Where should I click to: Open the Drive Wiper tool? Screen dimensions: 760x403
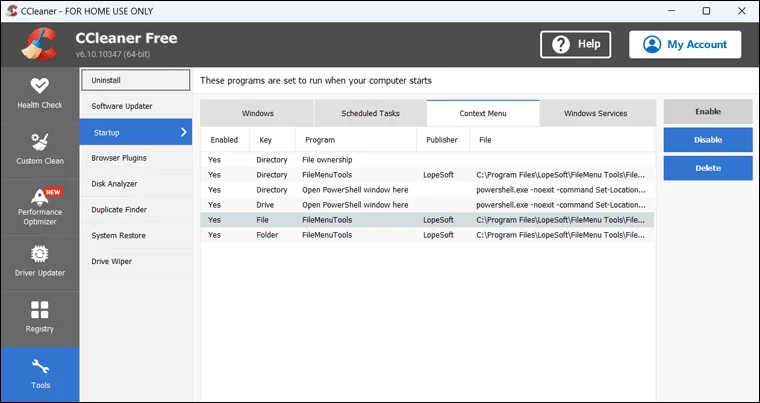click(136, 261)
